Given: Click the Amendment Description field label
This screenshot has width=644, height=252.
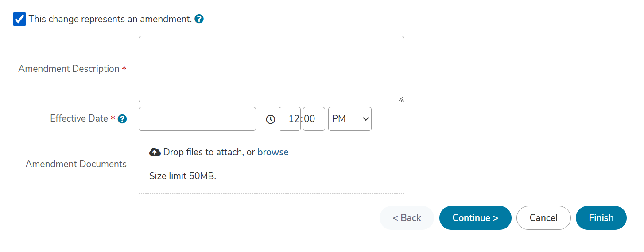Looking at the screenshot, I should tap(69, 69).
